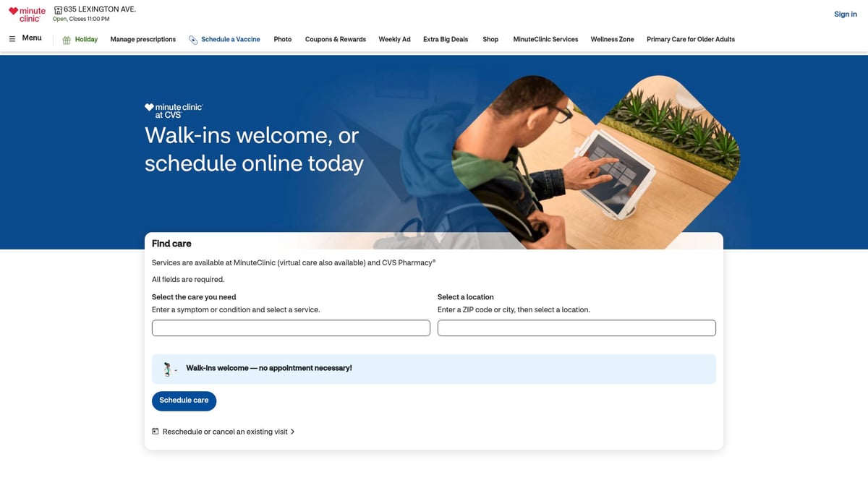Click the Sign in link
The image size is (868, 488).
(844, 14)
